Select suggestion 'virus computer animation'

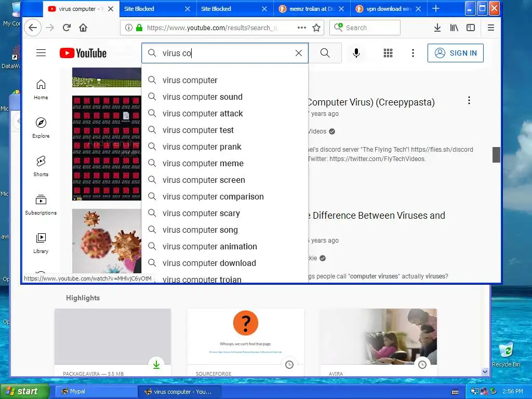(x=225, y=246)
